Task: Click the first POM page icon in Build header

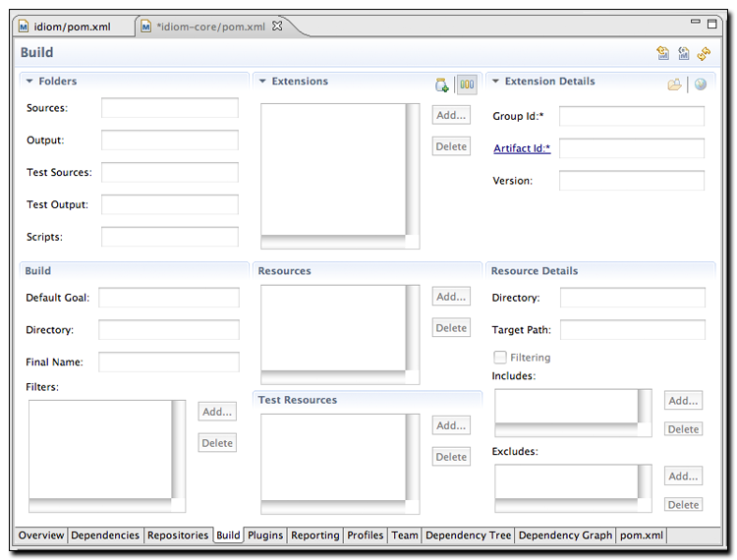Action: point(663,54)
